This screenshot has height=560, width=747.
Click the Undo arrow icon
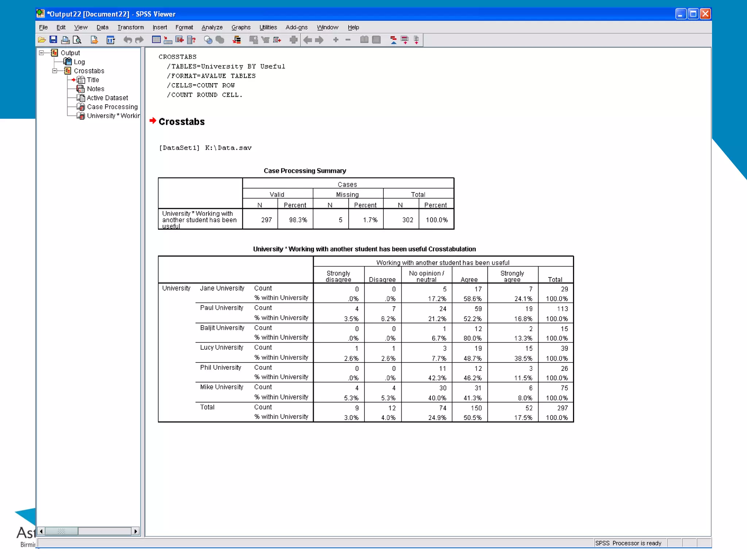pos(127,40)
